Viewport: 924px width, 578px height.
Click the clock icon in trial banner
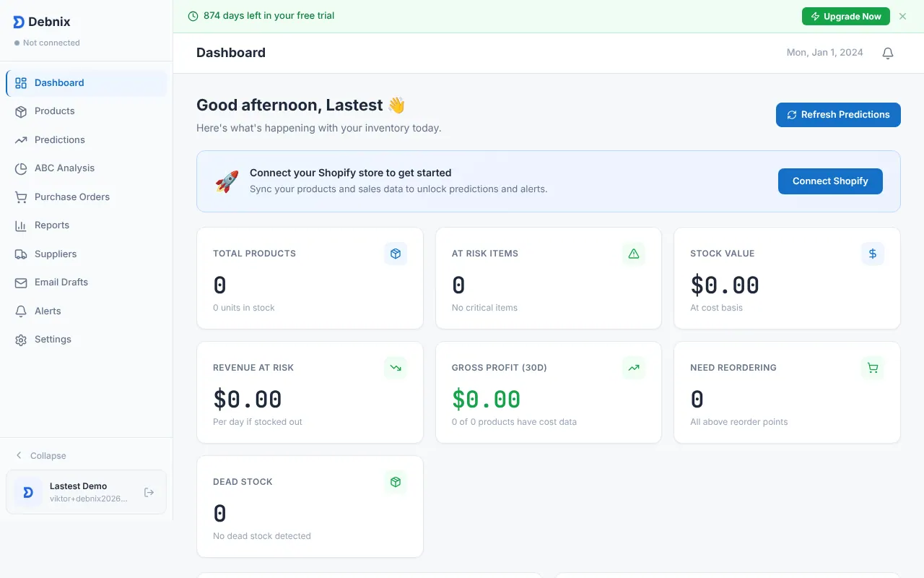(x=193, y=16)
